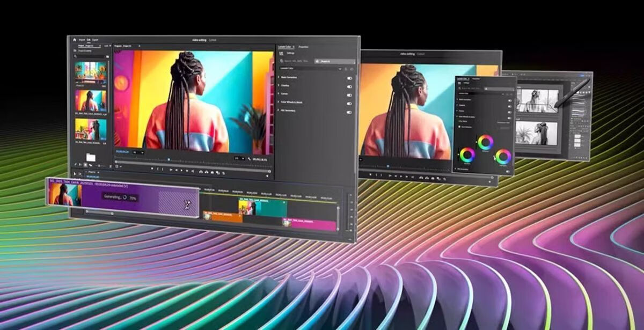Click the Lift icon in monitor transport bar

[201, 171]
